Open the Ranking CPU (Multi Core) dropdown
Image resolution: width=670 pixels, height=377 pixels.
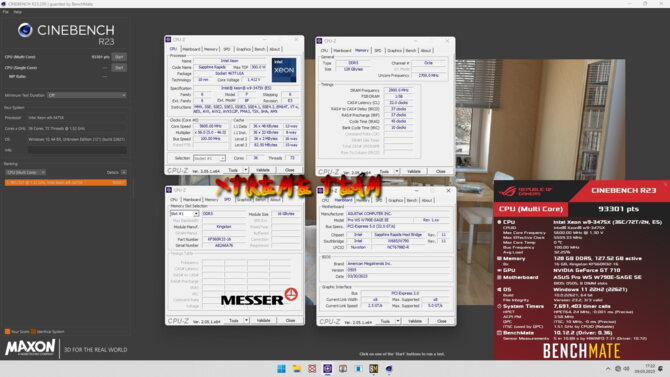(x=26, y=173)
